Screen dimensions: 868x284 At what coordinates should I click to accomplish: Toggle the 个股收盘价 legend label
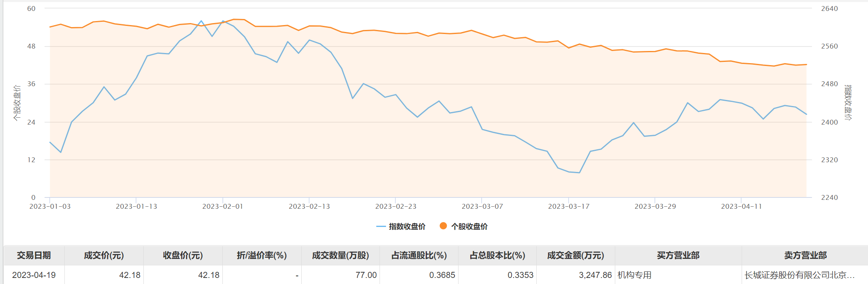tap(469, 227)
